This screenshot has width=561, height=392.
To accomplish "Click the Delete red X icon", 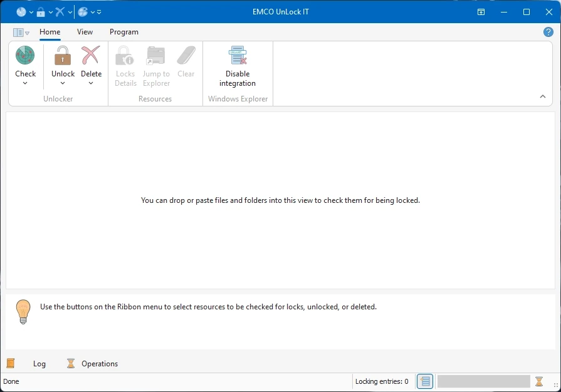I will click(x=91, y=56).
